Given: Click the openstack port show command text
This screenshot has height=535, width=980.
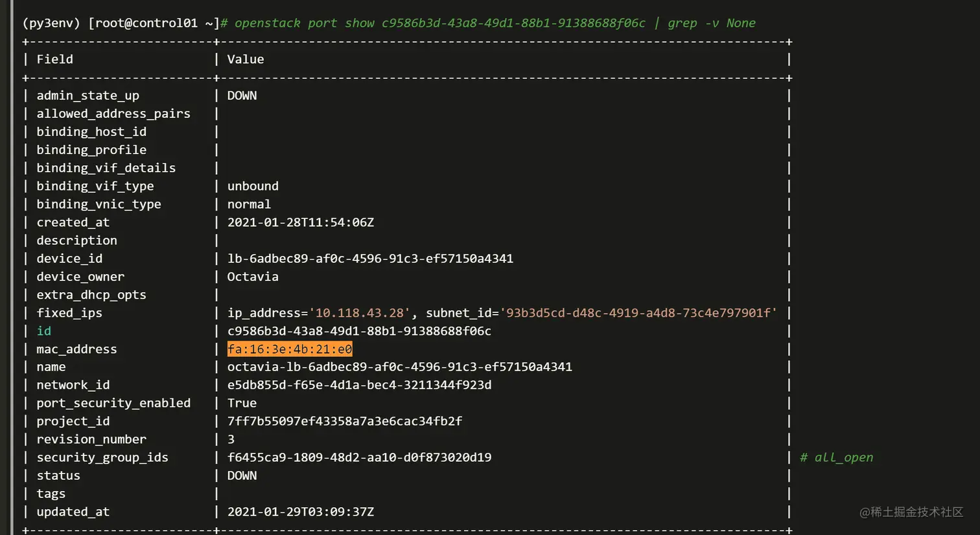Looking at the screenshot, I should (x=439, y=23).
